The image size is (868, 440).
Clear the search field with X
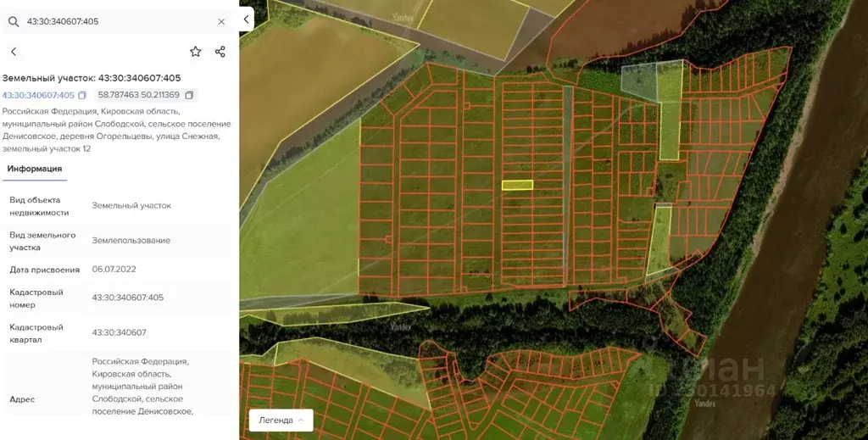[x=221, y=21]
